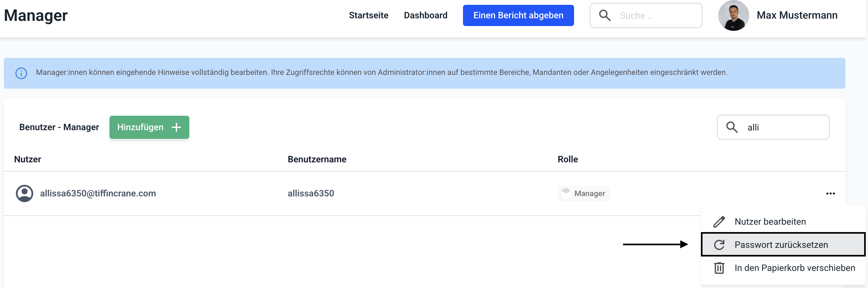This screenshot has height=288, width=868.
Task: Open the Dashboard navigation link
Action: click(425, 15)
